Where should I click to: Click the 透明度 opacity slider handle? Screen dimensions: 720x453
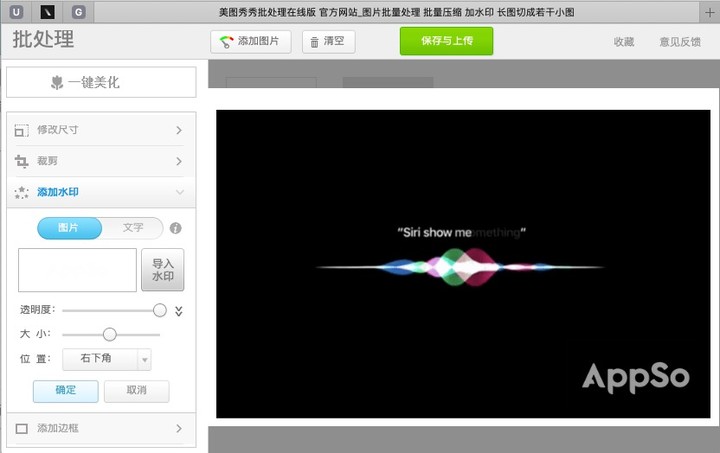160,311
